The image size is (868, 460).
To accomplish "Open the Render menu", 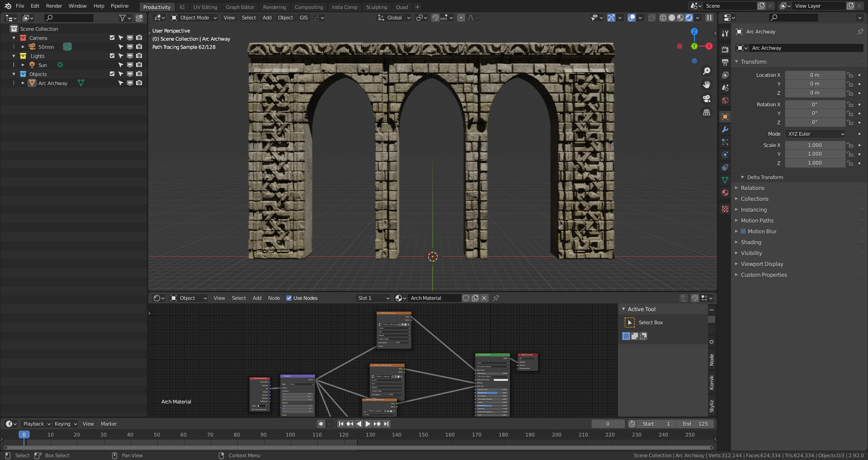I will point(53,5).
